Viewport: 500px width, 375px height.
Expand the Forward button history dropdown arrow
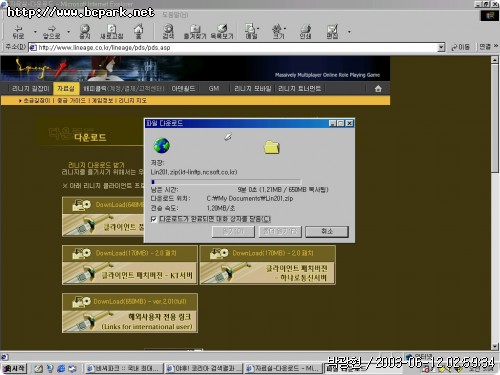tap(68, 32)
